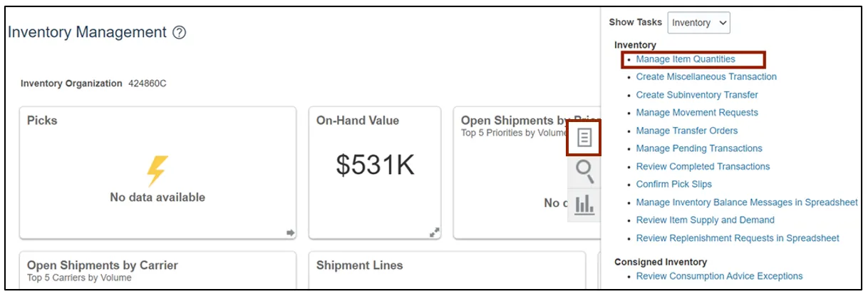Open Manage Transfer Orders link
868x294 pixels.
coord(686,131)
